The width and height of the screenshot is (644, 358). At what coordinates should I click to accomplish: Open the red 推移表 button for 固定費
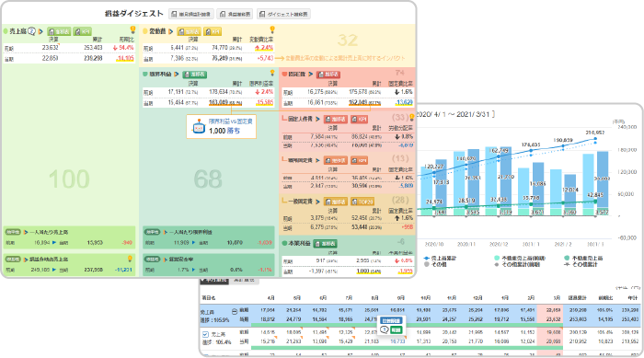click(328, 75)
